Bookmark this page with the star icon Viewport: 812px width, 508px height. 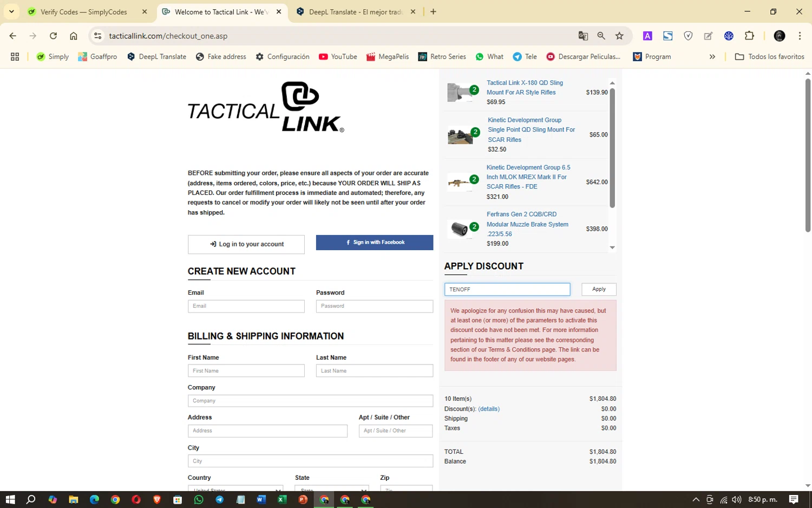[x=619, y=36]
